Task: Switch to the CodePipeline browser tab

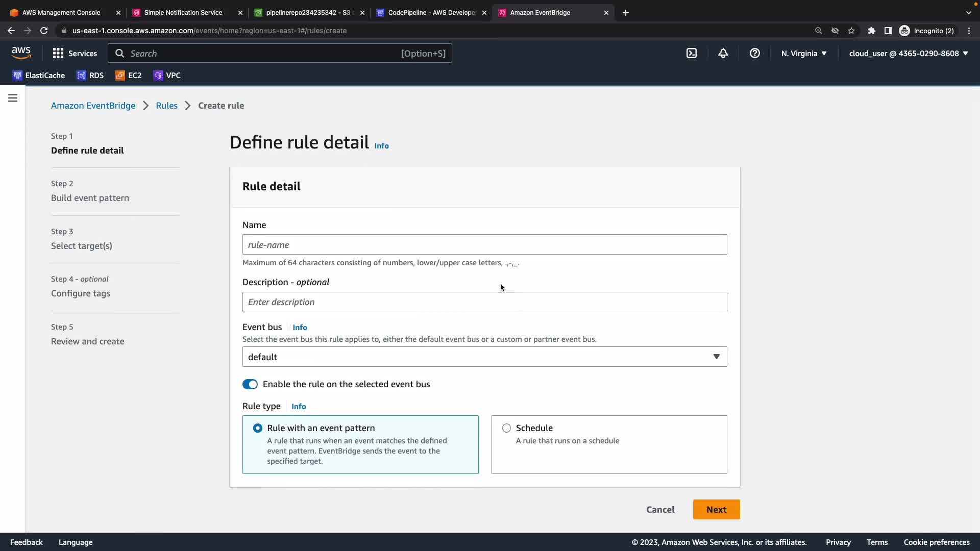Action: [431, 12]
